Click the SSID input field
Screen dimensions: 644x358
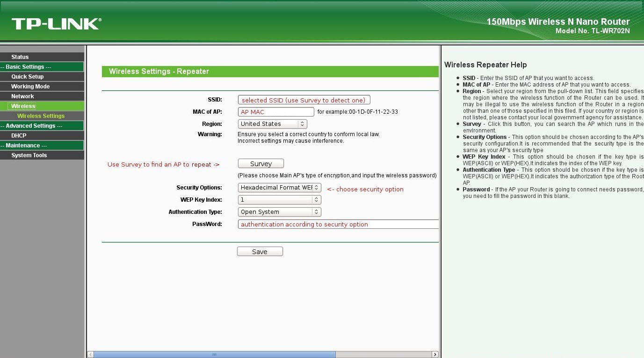coord(304,100)
